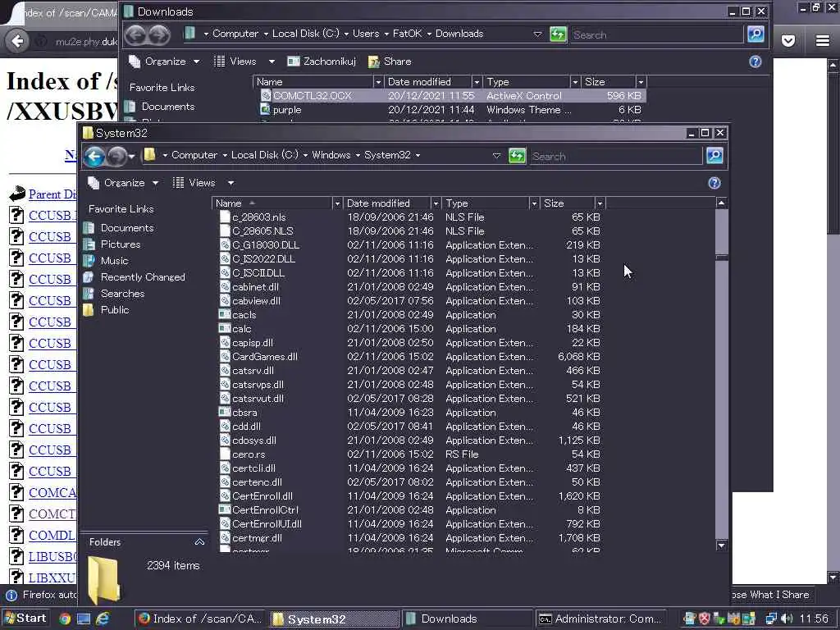Open help in the System32 window

[x=714, y=183]
